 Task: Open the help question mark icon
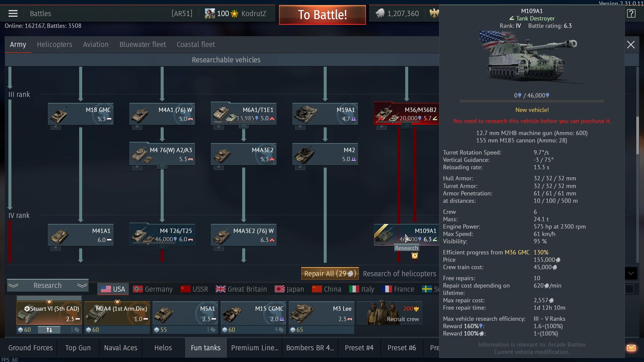[x=631, y=13]
